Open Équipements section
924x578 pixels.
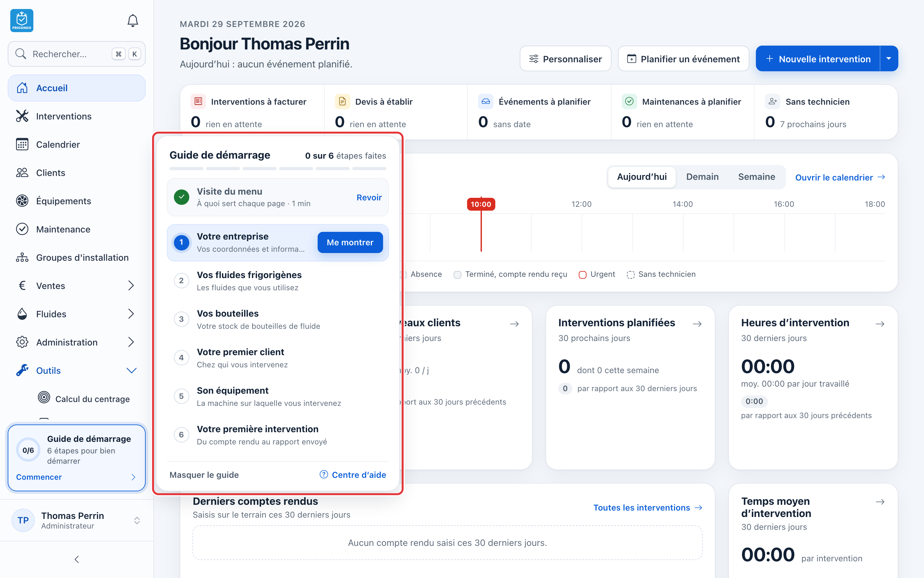(x=76, y=201)
